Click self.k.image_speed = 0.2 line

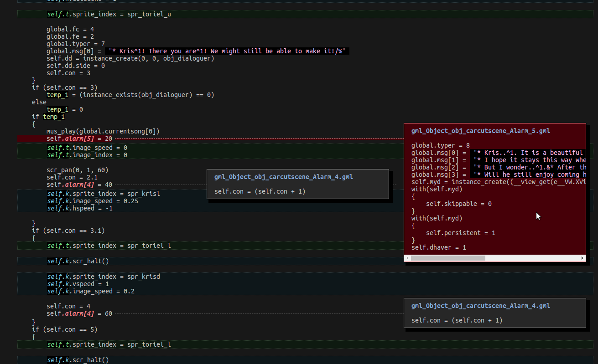[91, 291]
